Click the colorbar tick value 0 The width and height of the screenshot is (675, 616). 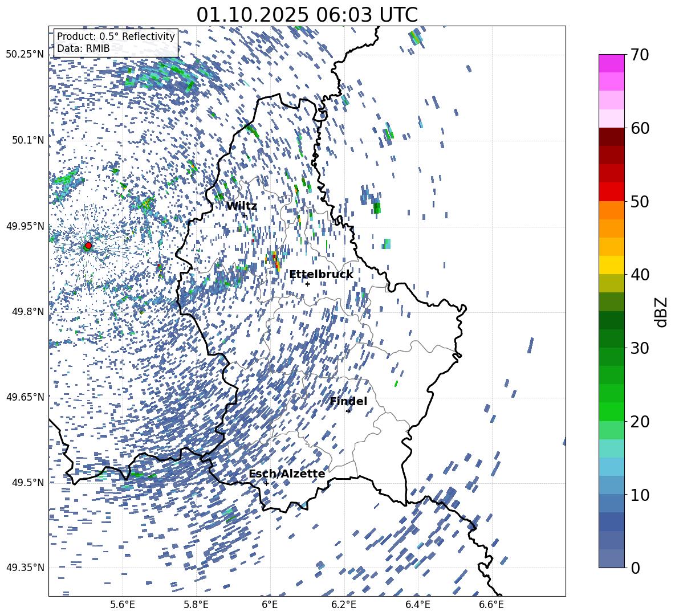[x=635, y=568]
